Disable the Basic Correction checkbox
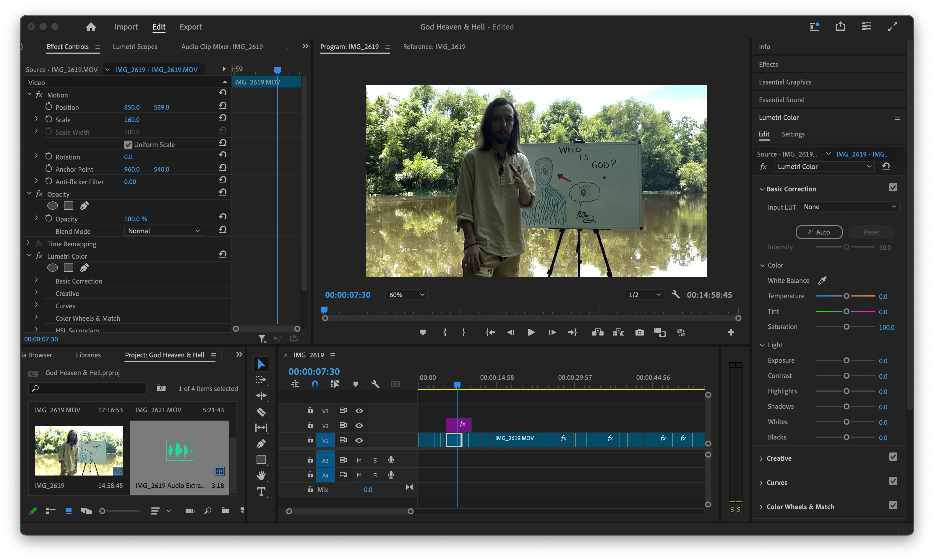 point(893,188)
